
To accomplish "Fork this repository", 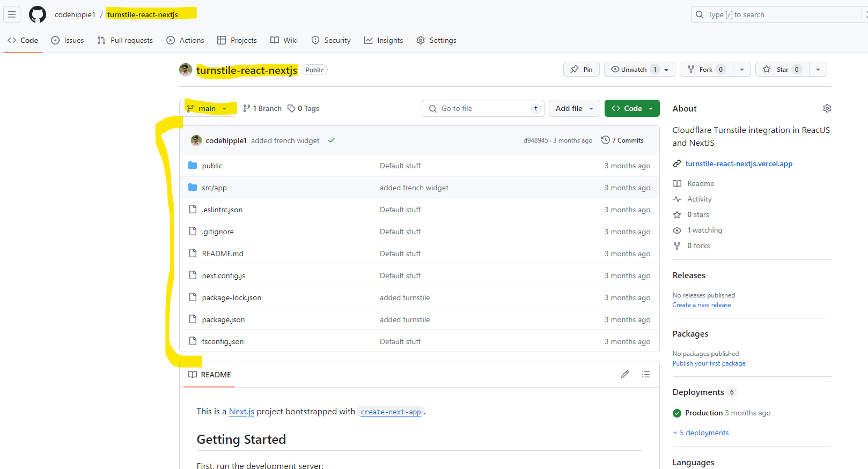I will tap(706, 69).
